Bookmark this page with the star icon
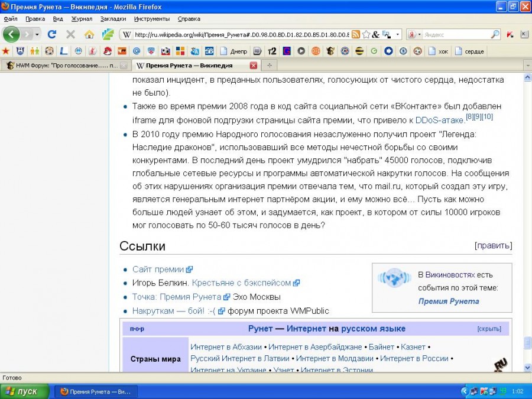The height and width of the screenshot is (399, 532). pyautogui.click(x=366, y=34)
